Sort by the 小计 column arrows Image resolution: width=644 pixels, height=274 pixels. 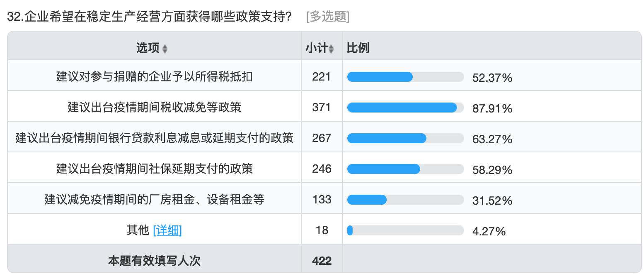pyautogui.click(x=331, y=49)
